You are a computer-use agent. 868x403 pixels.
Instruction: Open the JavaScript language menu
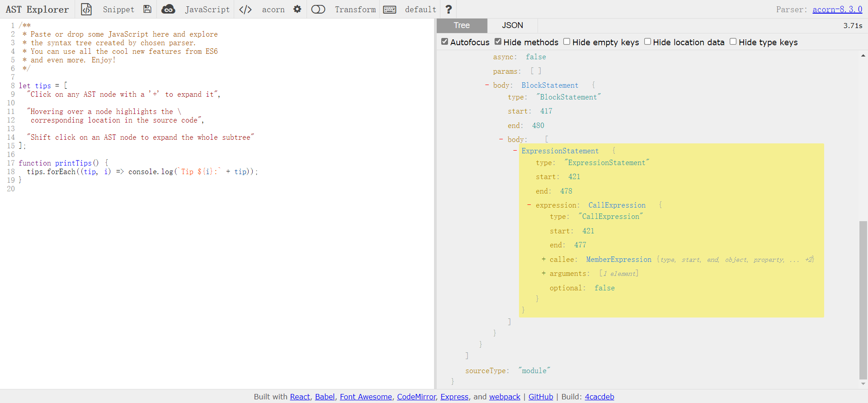click(x=207, y=9)
